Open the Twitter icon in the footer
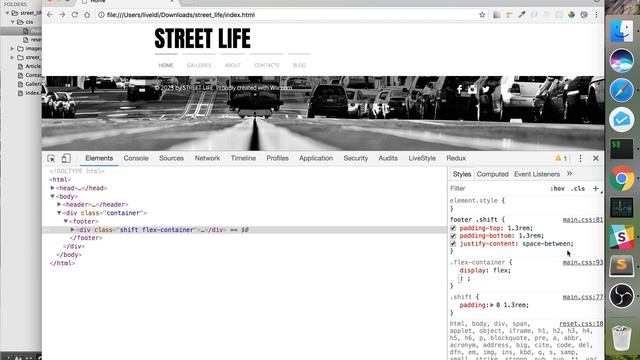This screenshot has width=640, height=360. [486, 89]
